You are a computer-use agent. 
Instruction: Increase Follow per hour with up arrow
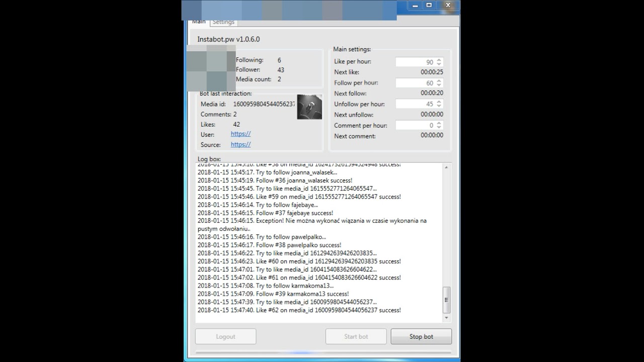439,81
